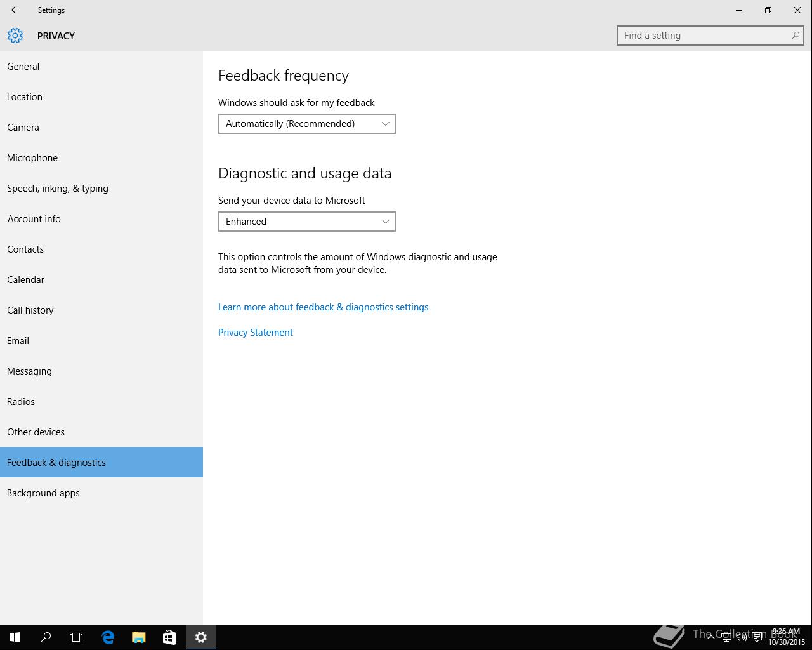Image resolution: width=812 pixels, height=650 pixels.
Task: Open the Camera privacy settings
Action: click(x=101, y=128)
